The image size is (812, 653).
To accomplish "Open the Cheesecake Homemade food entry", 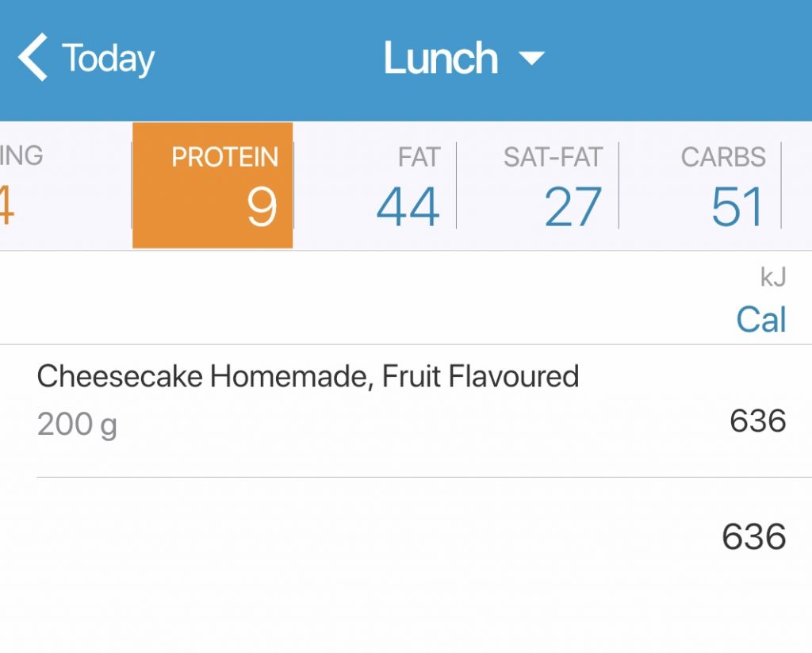I will pos(308,376).
